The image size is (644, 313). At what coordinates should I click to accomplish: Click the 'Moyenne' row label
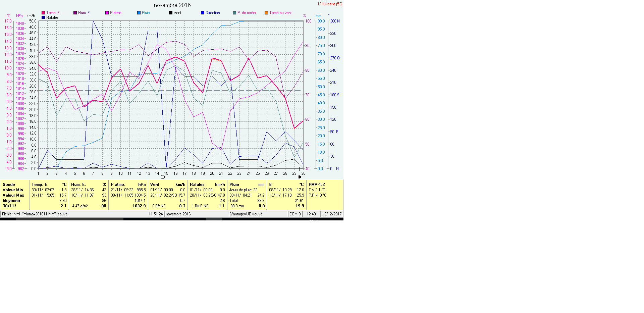(x=11, y=201)
